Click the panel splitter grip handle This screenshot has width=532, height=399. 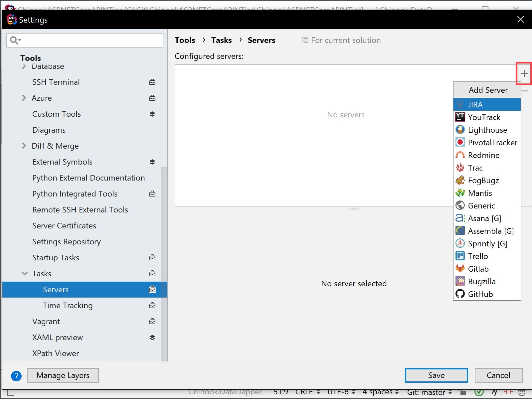click(x=354, y=209)
